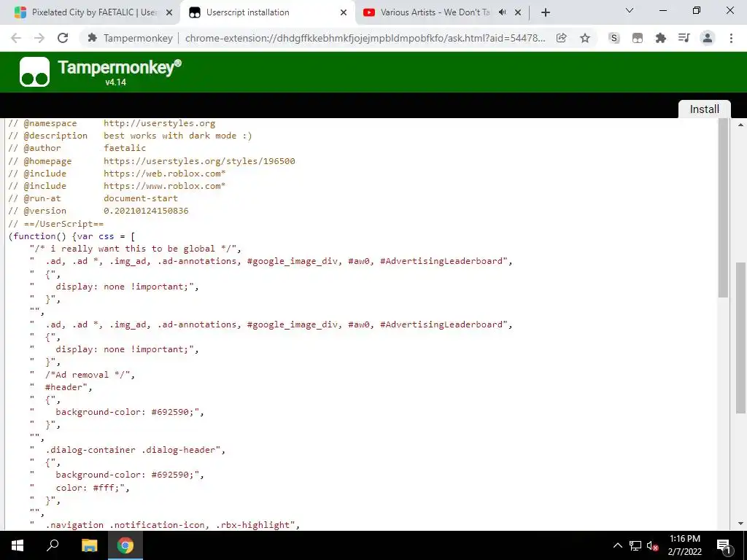
Task: Mute the YouTube tab audio icon
Action: (x=502, y=12)
